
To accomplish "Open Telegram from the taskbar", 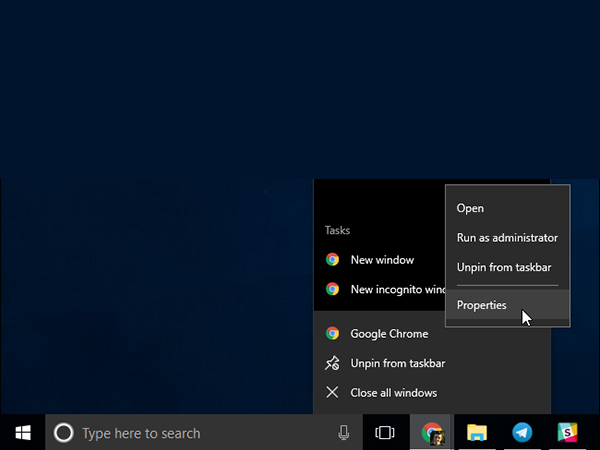I will [522, 433].
